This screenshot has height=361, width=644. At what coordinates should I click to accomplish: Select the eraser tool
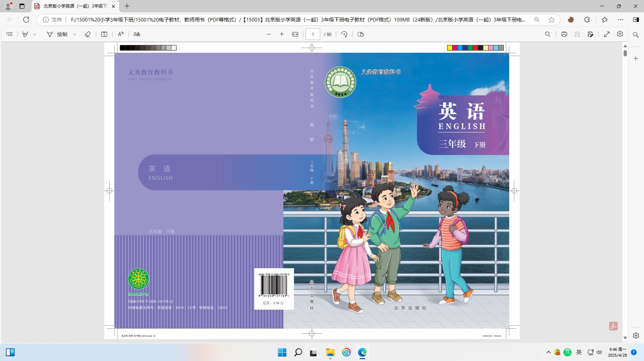(88, 34)
